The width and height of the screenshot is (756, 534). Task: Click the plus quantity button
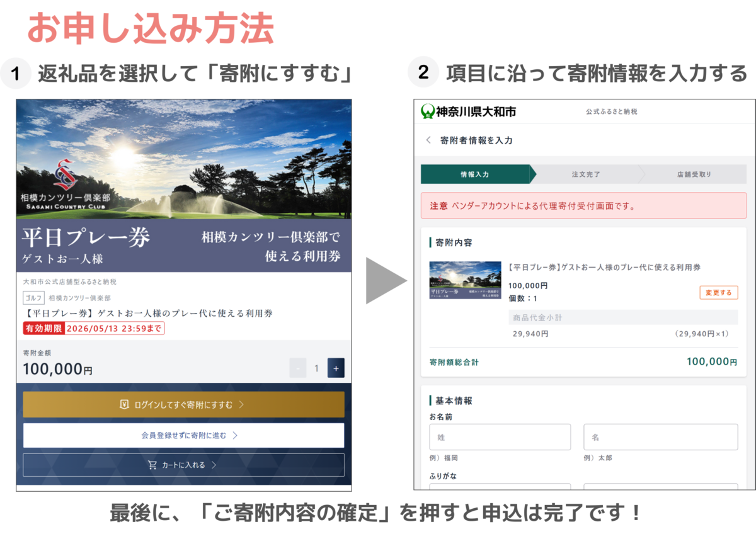click(x=336, y=368)
